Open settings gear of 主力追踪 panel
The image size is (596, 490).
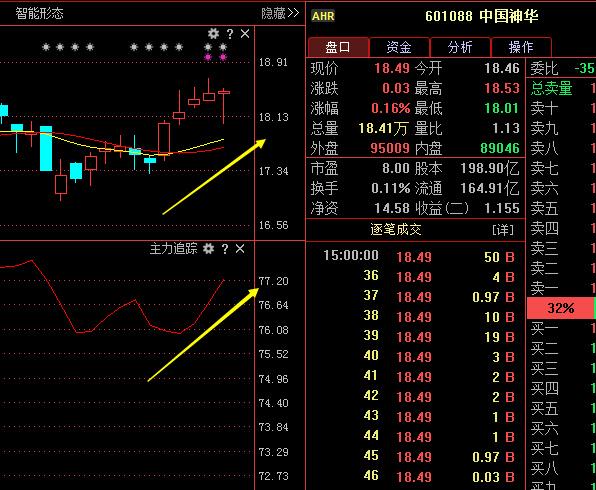208,249
